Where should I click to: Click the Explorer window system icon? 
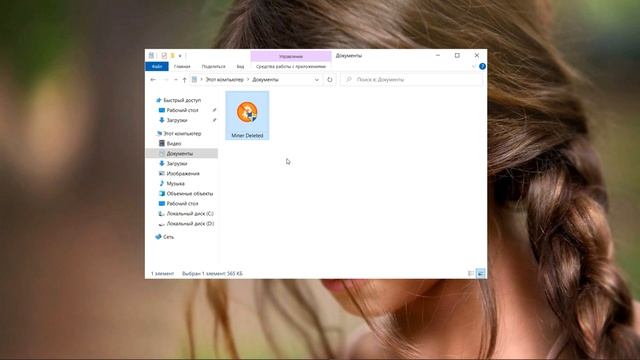click(151, 56)
